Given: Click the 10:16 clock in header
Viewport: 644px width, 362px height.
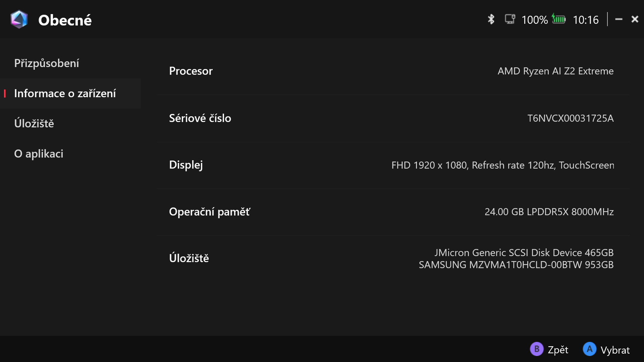Looking at the screenshot, I should (x=586, y=20).
